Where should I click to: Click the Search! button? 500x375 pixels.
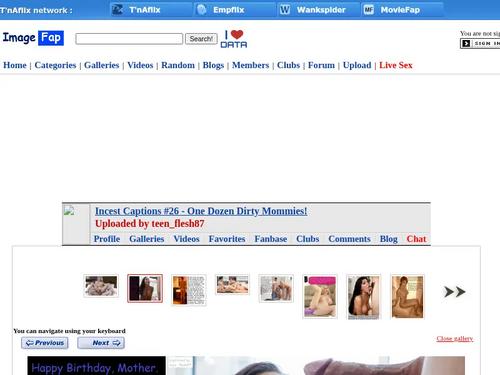(201, 39)
